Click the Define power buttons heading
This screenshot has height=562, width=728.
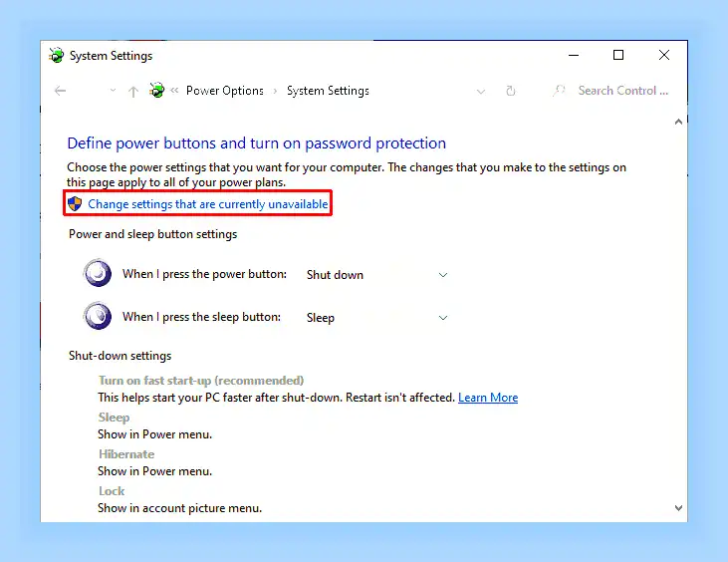[256, 143]
